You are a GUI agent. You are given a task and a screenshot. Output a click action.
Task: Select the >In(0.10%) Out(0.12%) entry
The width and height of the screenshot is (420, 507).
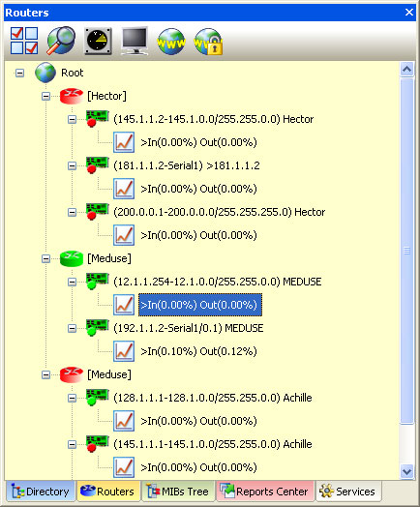(x=198, y=351)
